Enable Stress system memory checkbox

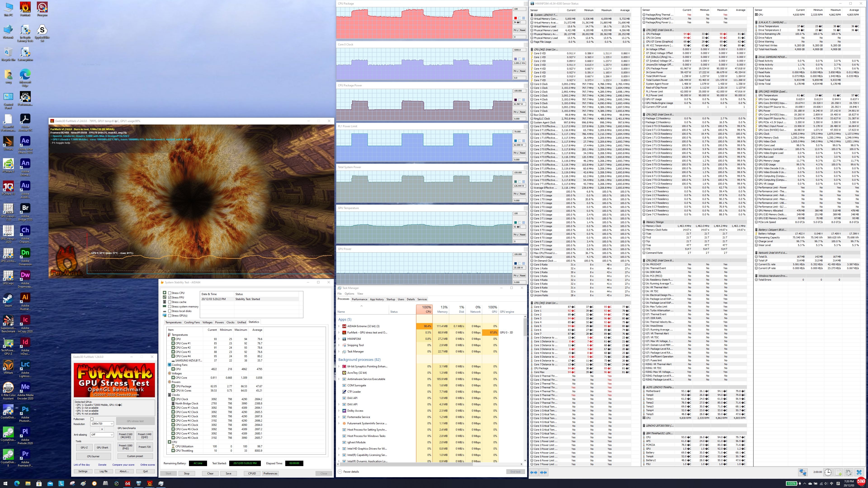[170, 307]
